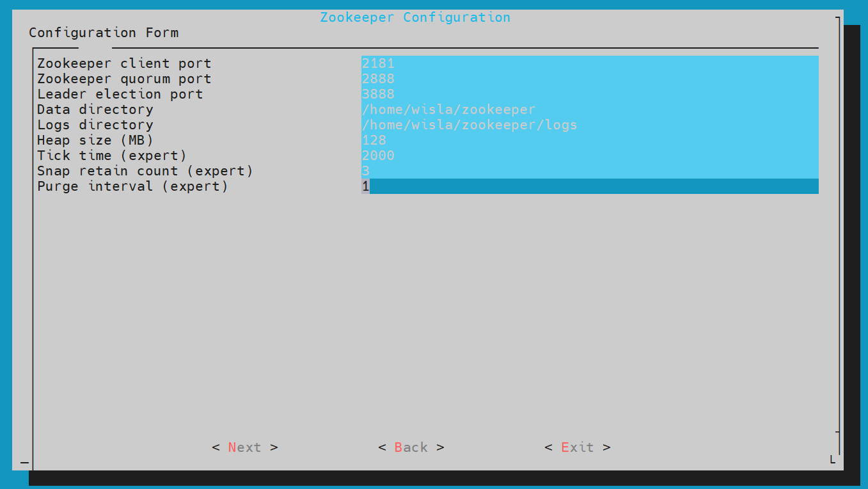Go back with the Back button
This screenshot has height=489, width=868.
411,447
